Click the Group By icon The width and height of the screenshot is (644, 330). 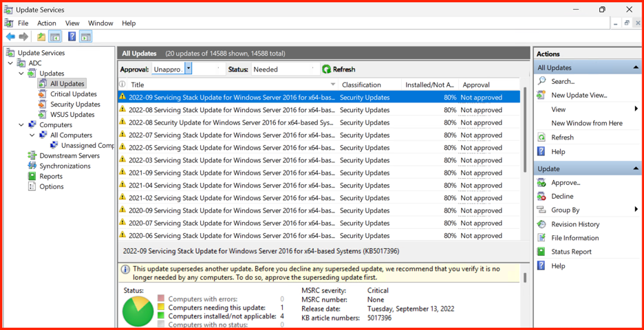541,210
